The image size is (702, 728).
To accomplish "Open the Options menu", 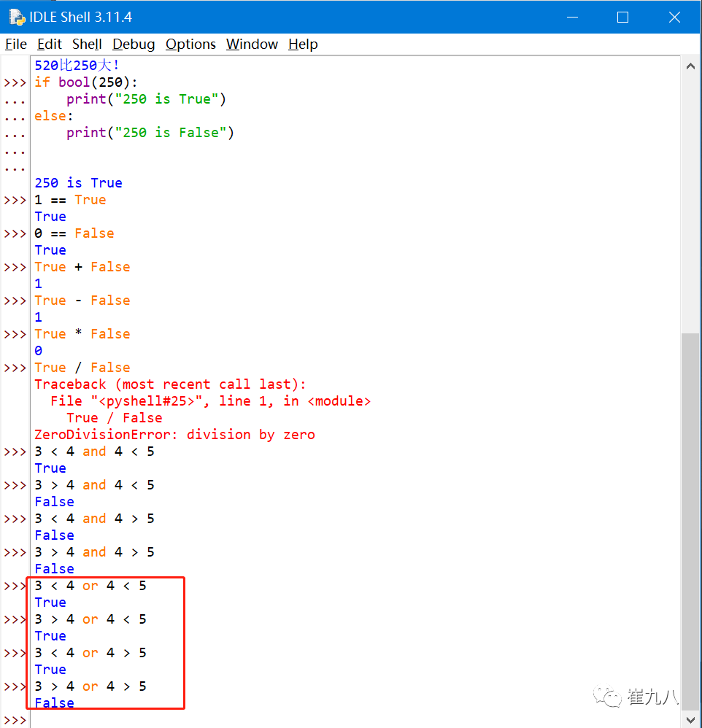I will [190, 44].
